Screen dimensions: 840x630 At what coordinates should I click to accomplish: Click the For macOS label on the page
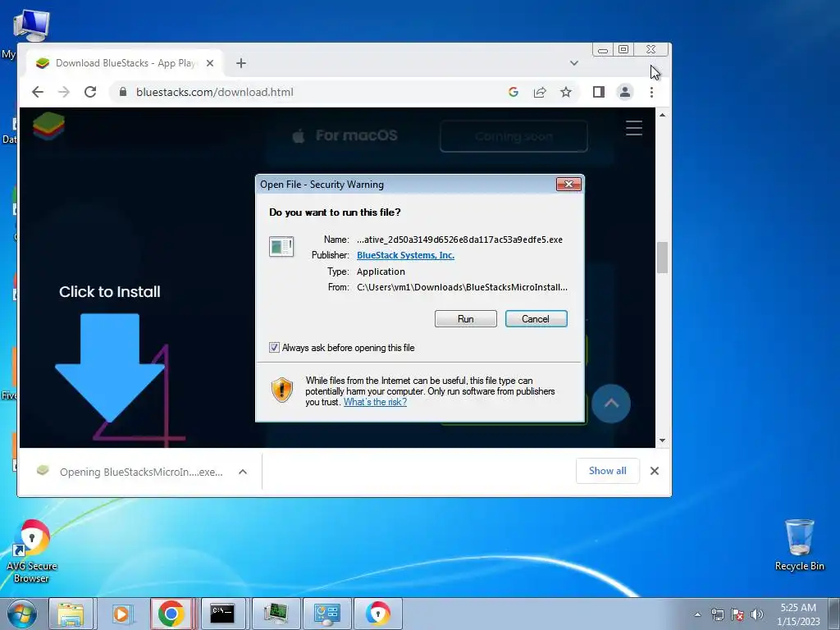[356, 135]
